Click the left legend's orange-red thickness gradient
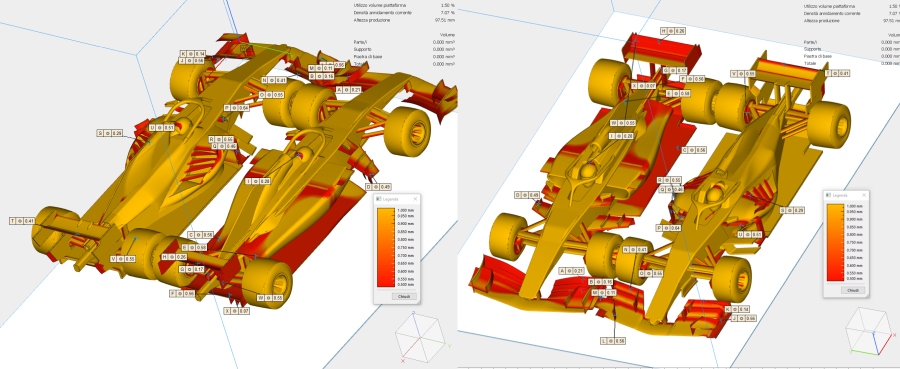 click(x=385, y=248)
